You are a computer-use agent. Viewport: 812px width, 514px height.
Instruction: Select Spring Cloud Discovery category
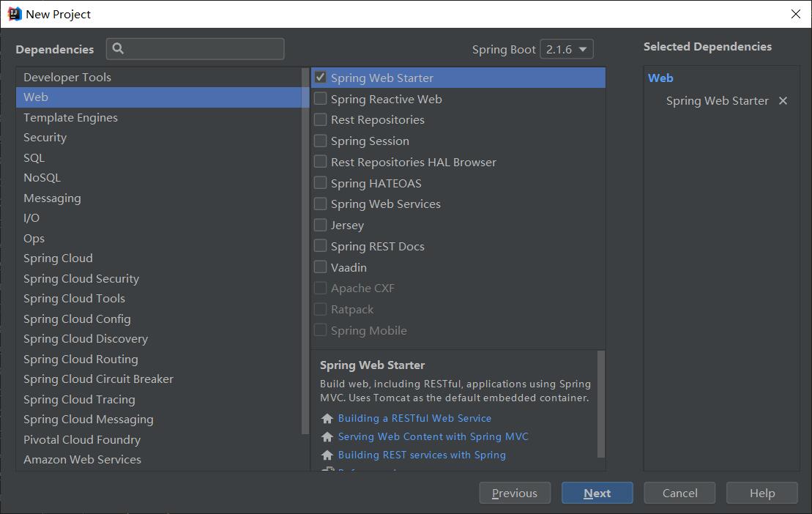(158, 338)
